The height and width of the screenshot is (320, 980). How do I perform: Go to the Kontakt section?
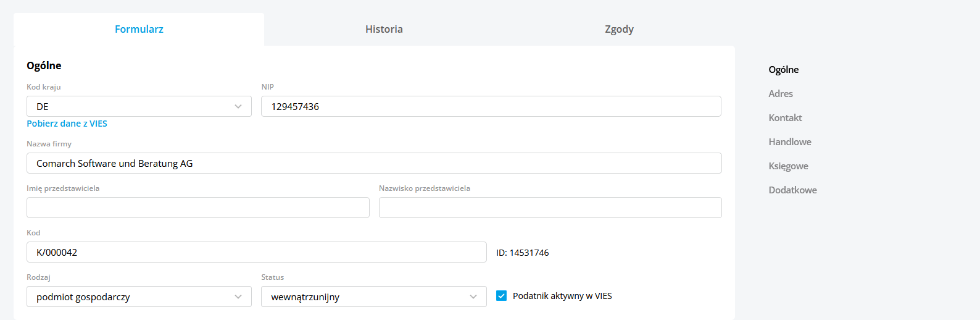785,118
